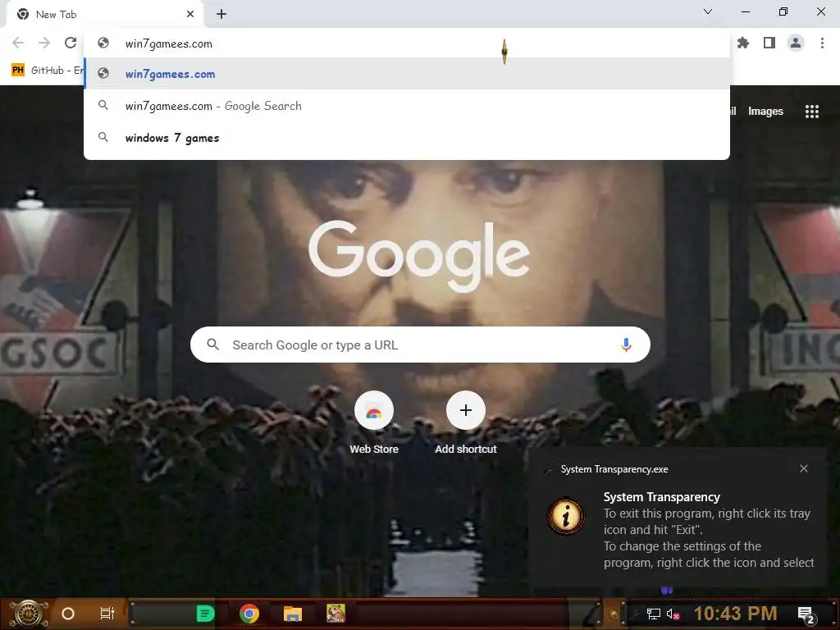Open the Extensions puzzle icon

coord(743,43)
